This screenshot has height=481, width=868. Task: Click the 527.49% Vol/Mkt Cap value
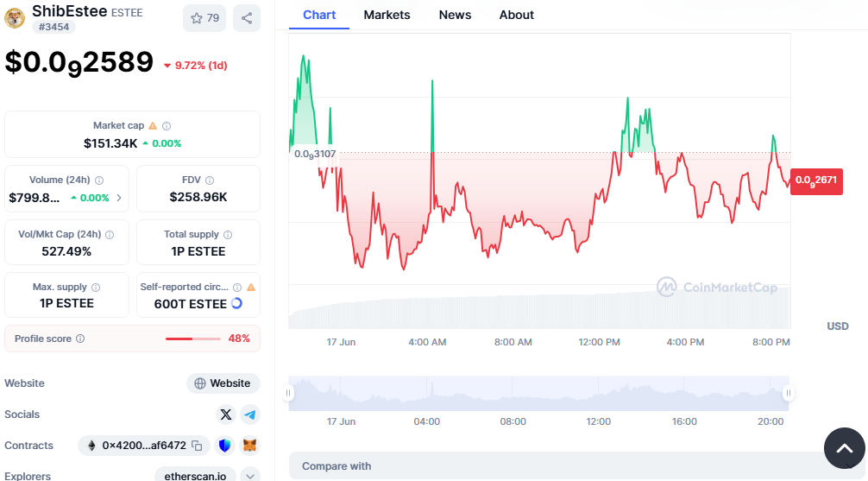(x=66, y=251)
